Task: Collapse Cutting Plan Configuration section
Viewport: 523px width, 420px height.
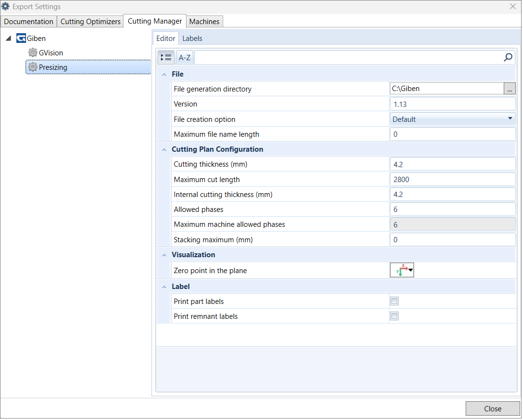Action: pyautogui.click(x=164, y=150)
